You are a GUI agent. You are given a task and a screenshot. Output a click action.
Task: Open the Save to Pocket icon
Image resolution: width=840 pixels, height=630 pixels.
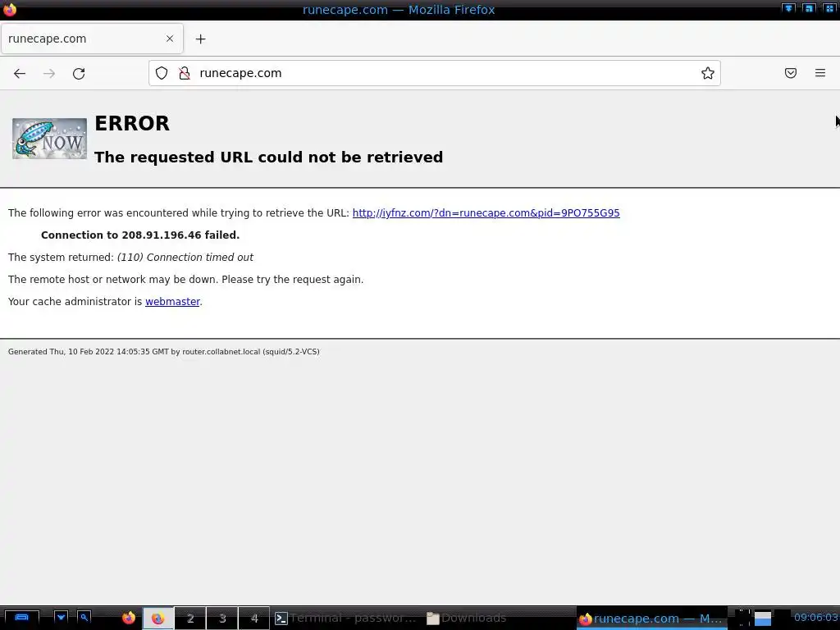tap(790, 73)
